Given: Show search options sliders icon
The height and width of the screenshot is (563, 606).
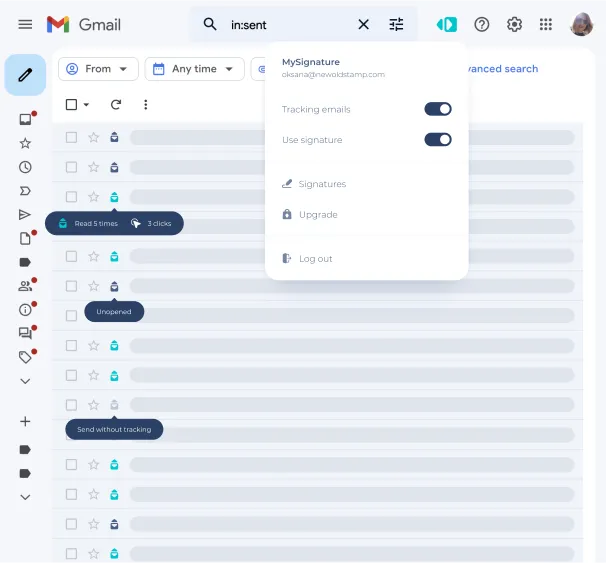Looking at the screenshot, I should [396, 25].
